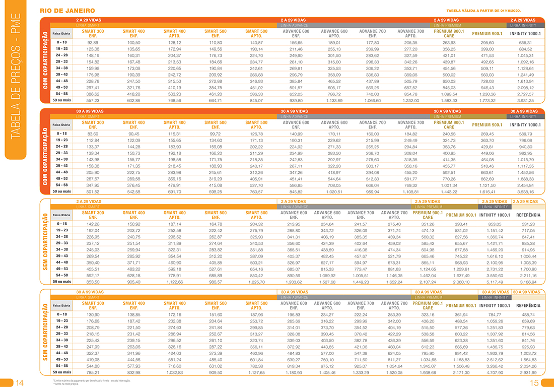Click the 'RIO DE JANEIRO' page title

(67, 11)
